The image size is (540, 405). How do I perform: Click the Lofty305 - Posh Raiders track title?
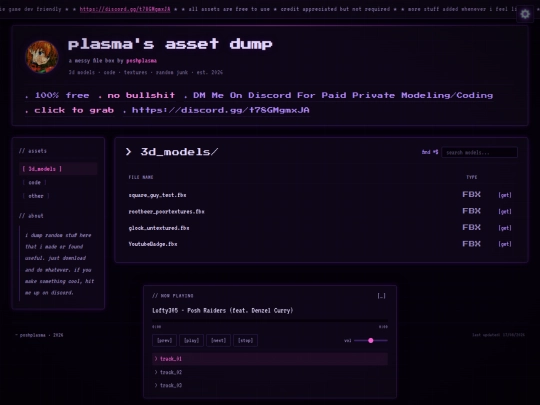click(222, 310)
